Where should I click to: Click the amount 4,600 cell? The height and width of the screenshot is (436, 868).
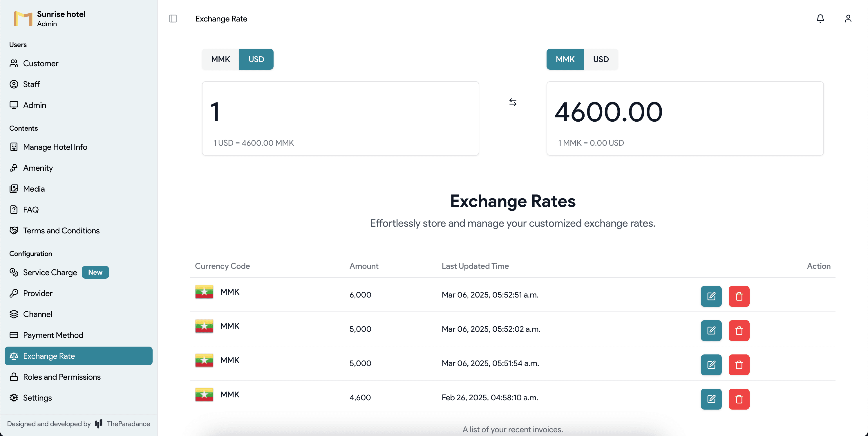coord(360,398)
